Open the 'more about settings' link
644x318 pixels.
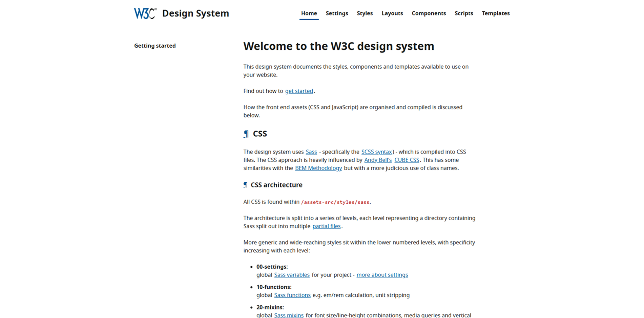[382, 275]
